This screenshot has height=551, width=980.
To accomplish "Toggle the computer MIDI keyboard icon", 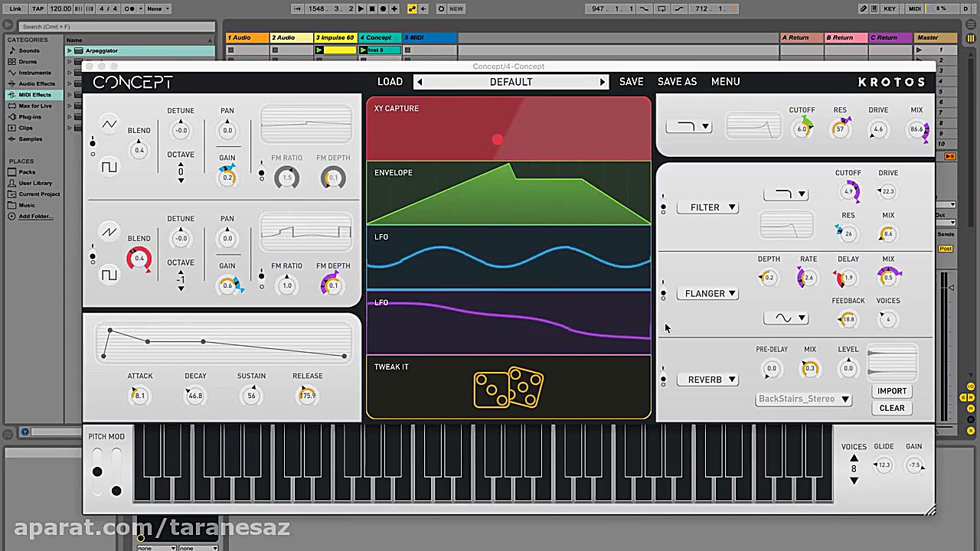I will [x=874, y=8].
